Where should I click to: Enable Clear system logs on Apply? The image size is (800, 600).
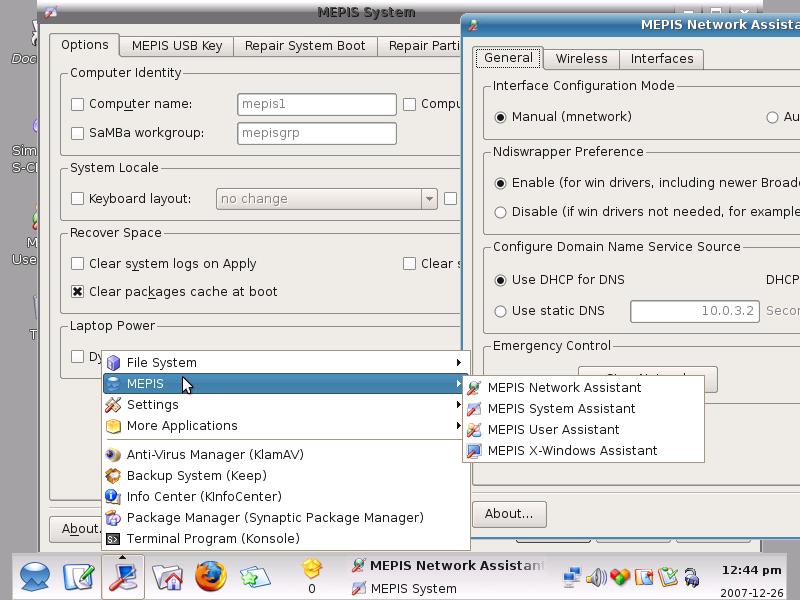pos(78,264)
